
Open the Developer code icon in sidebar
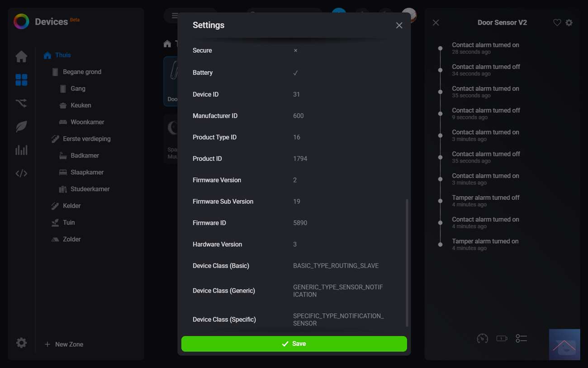pyautogui.click(x=21, y=173)
